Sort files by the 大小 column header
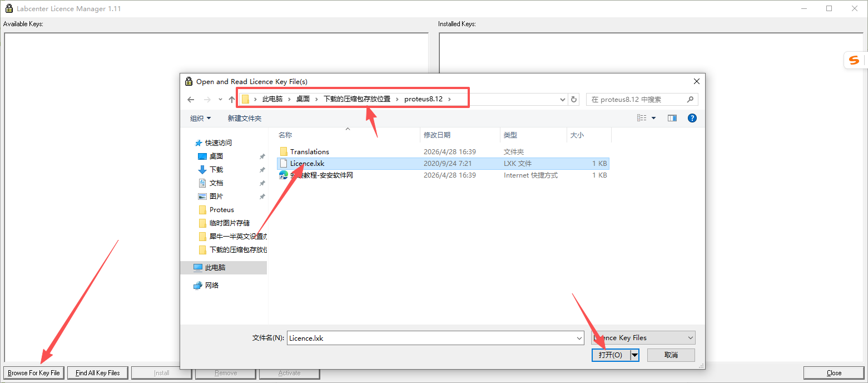Image resolution: width=868 pixels, height=383 pixels. pos(589,135)
